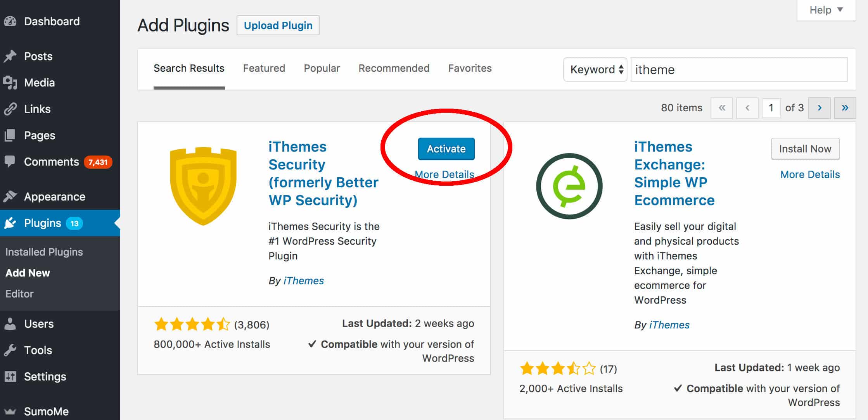868x420 pixels.
Task: Switch to the Popular tab
Action: click(322, 68)
